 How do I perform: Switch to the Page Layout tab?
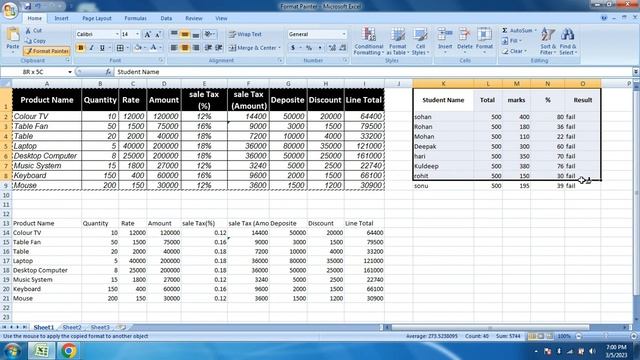(97, 18)
